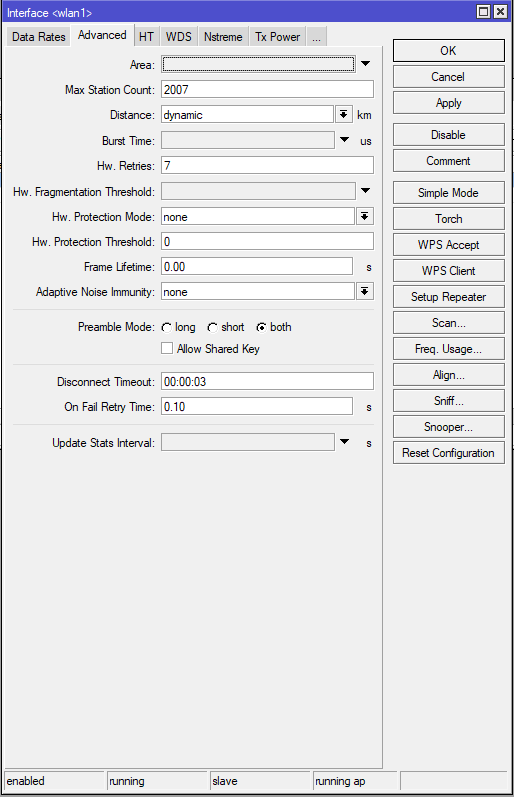Maximize the Interface wlan1 window
The width and height of the screenshot is (514, 797).
(483, 11)
